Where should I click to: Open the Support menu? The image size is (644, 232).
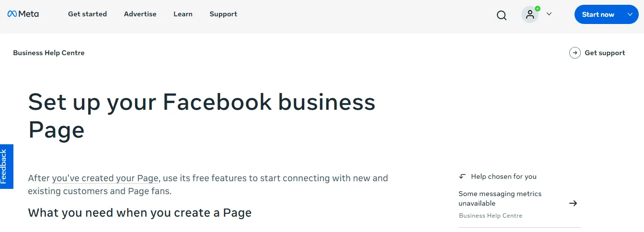point(223,14)
